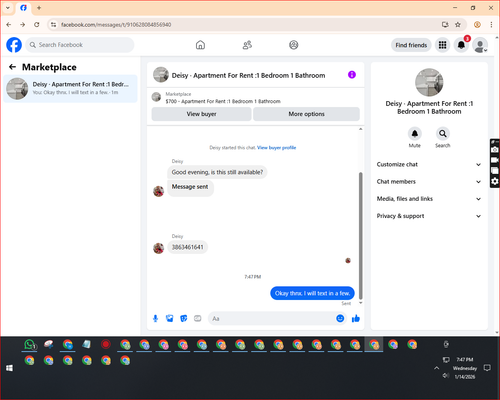This screenshot has width=500, height=400.
Task: Attach a photo icon in composer
Action: [x=170, y=318]
